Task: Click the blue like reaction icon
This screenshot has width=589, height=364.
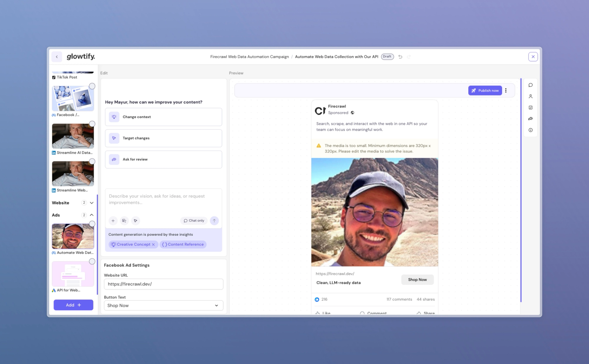Action: pyautogui.click(x=317, y=300)
